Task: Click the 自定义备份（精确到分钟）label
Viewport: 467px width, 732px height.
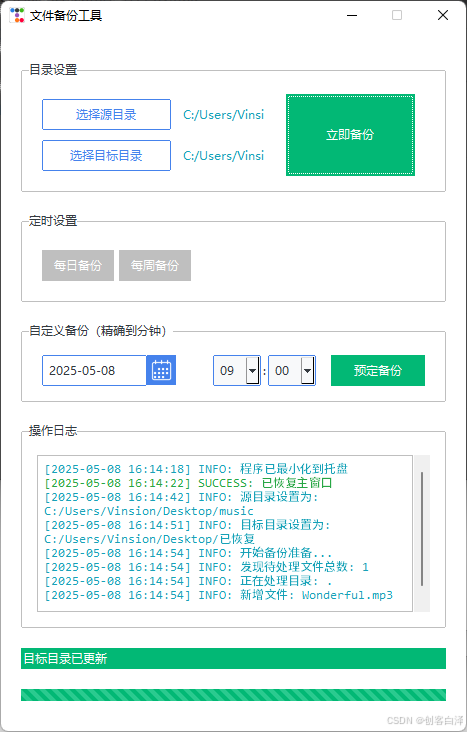Action: [x=98, y=331]
